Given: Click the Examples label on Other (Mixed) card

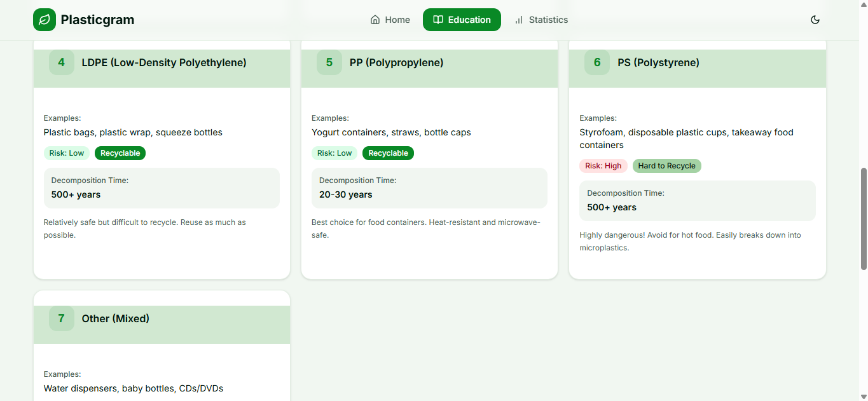Looking at the screenshot, I should (x=62, y=374).
